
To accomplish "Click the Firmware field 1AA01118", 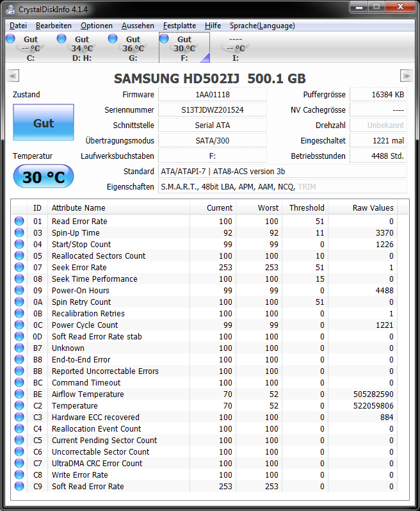I will click(213, 95).
